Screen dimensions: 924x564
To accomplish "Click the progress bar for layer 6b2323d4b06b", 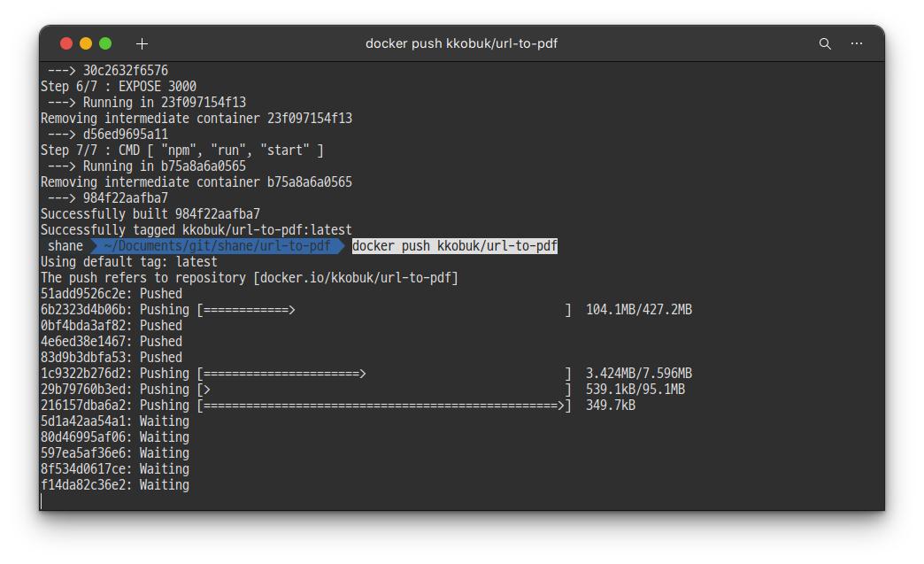I will pos(384,309).
